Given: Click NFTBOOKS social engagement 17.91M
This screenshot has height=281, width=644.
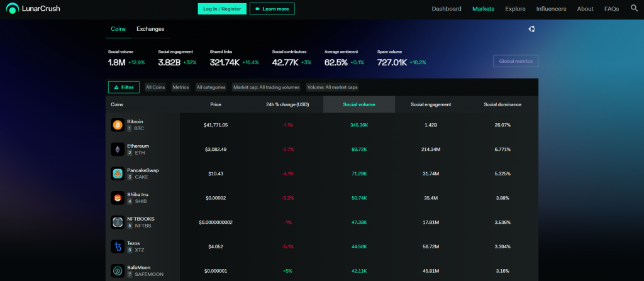Looking at the screenshot, I should click(431, 223).
